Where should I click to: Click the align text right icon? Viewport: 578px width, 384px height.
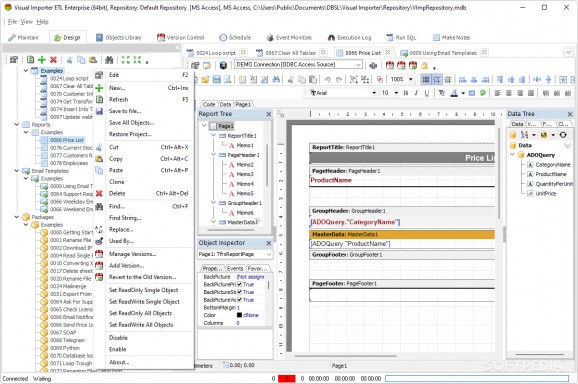[x=519, y=93]
